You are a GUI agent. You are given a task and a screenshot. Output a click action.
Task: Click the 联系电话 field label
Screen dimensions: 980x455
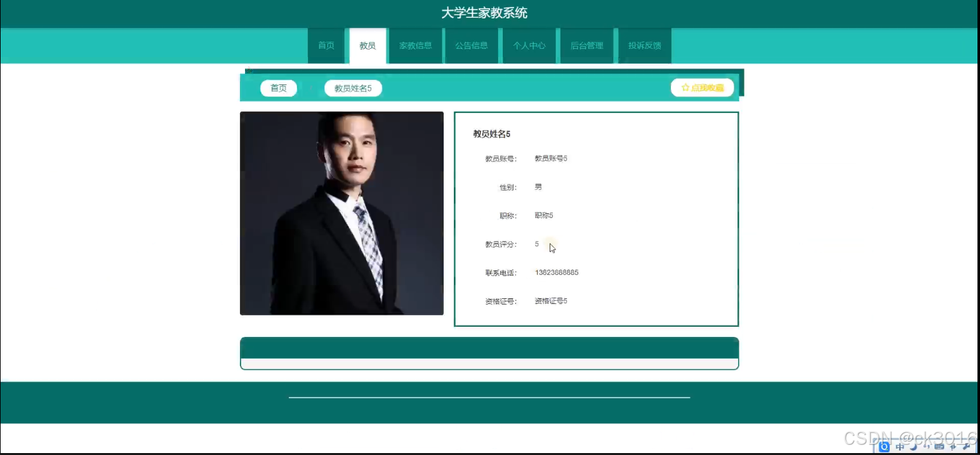click(501, 273)
